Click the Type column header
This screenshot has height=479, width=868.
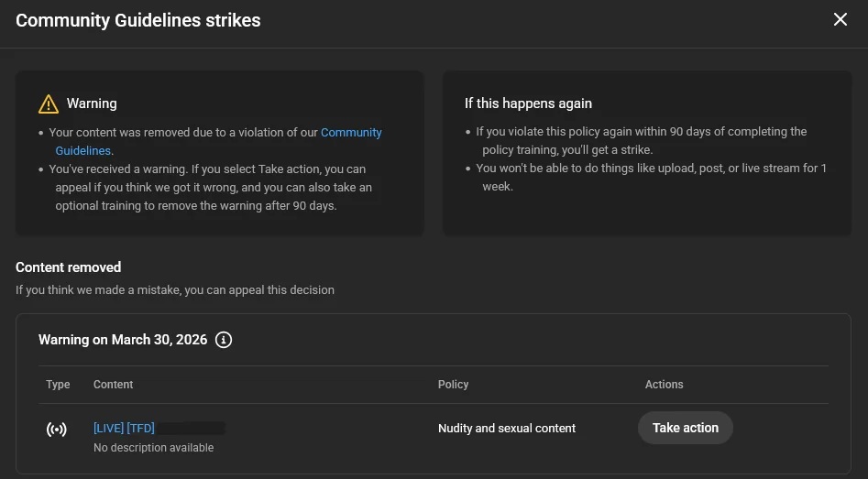click(x=58, y=385)
